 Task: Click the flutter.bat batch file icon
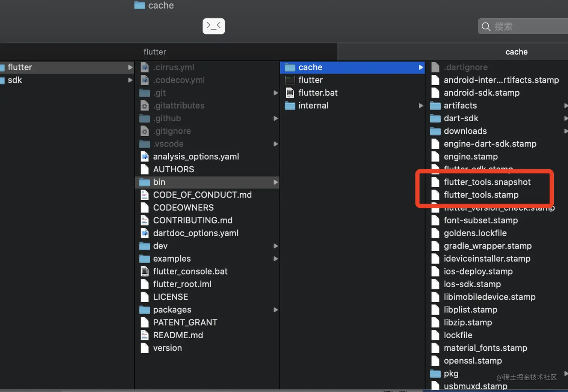click(290, 93)
